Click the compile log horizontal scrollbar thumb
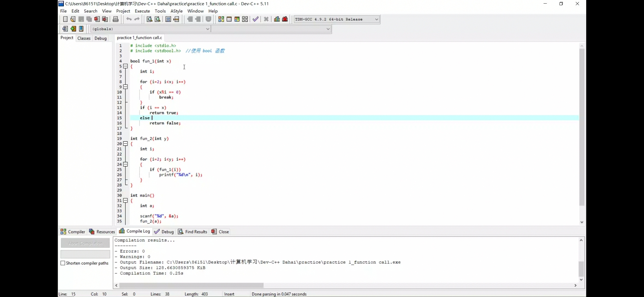Viewport: 644px width, 297px height. point(192,285)
